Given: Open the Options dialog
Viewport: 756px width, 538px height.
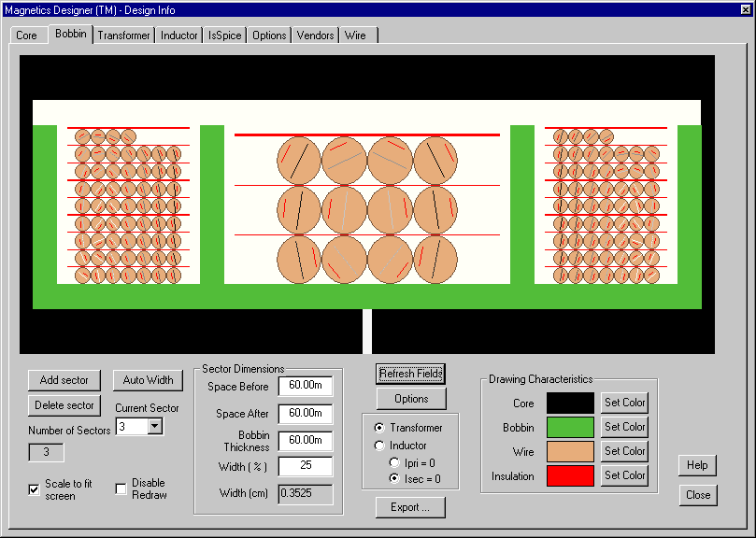Looking at the screenshot, I should pos(411,399).
